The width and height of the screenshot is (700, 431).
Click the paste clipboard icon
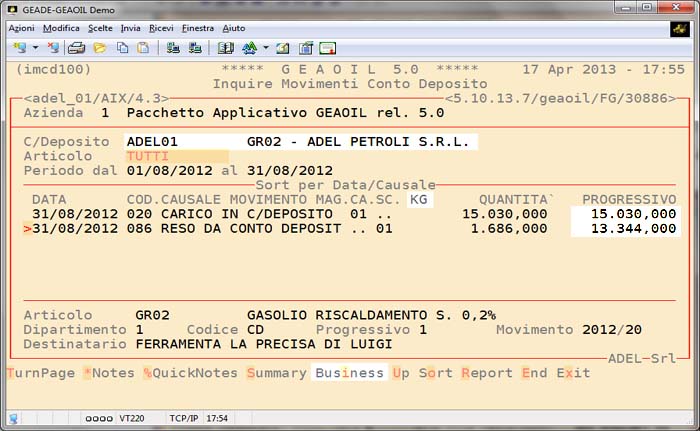[143, 47]
